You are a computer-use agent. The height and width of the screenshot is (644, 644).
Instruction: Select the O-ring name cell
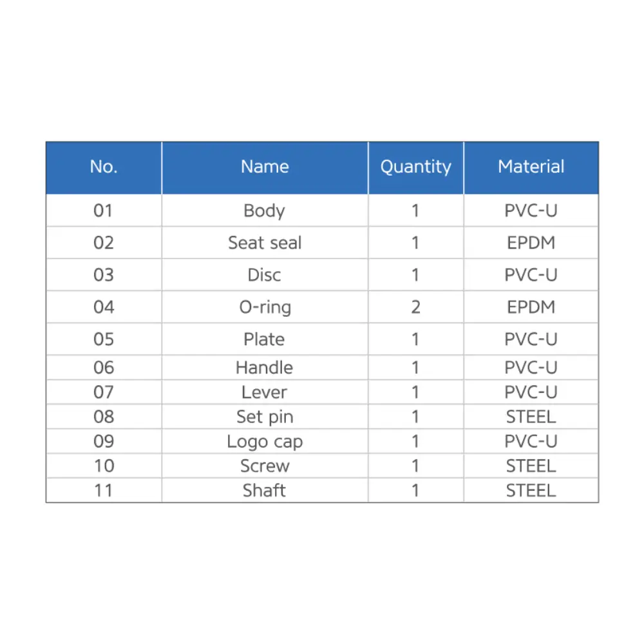pyautogui.click(x=265, y=307)
